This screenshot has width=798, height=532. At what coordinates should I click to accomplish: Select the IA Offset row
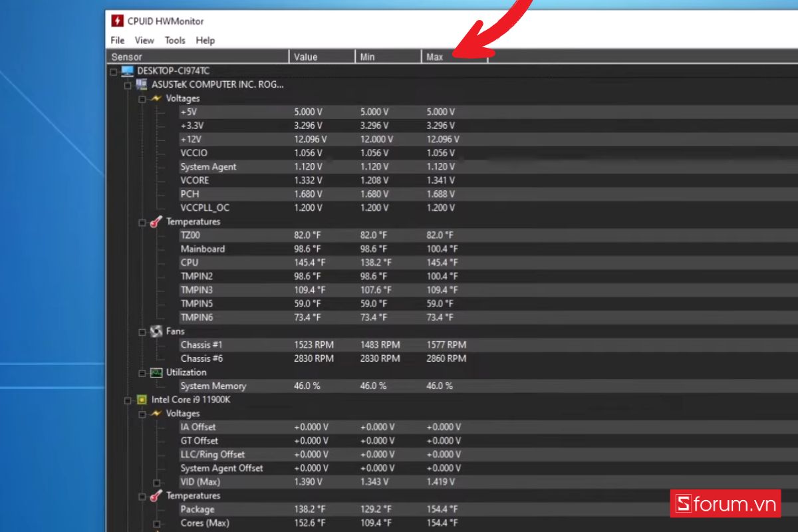coord(489,427)
